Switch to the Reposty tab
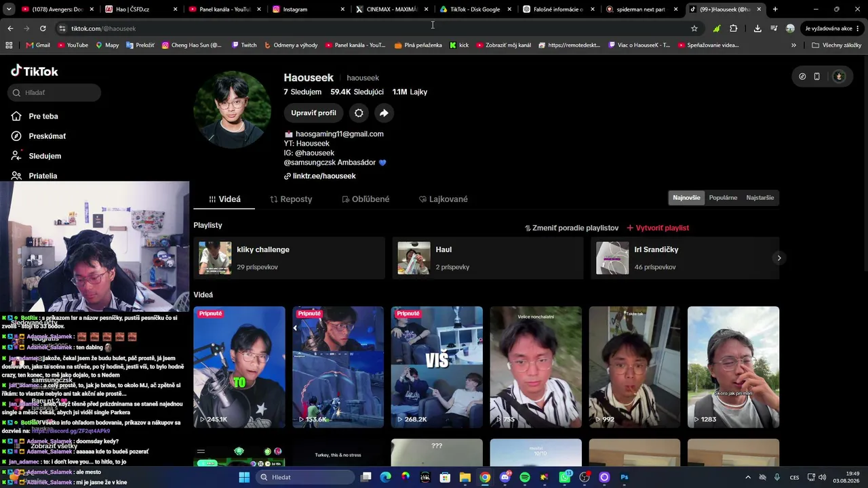This screenshot has width=868, height=488. [x=291, y=199]
